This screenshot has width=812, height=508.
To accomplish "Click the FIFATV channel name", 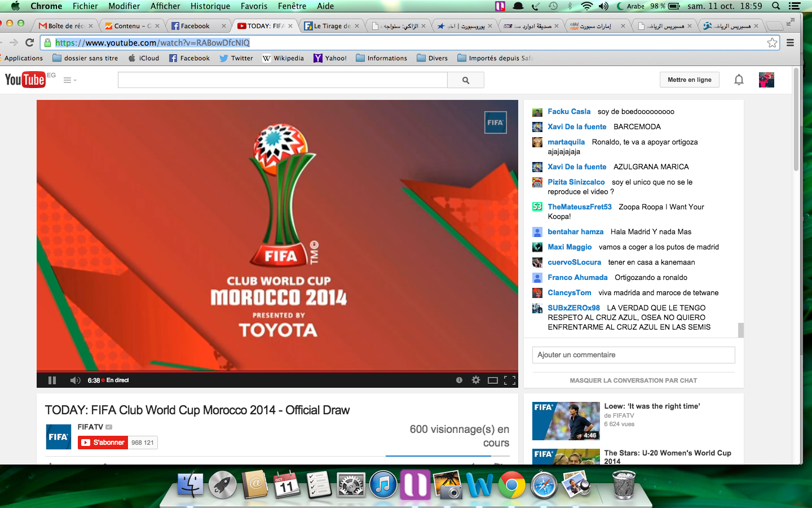I will tap(90, 427).
